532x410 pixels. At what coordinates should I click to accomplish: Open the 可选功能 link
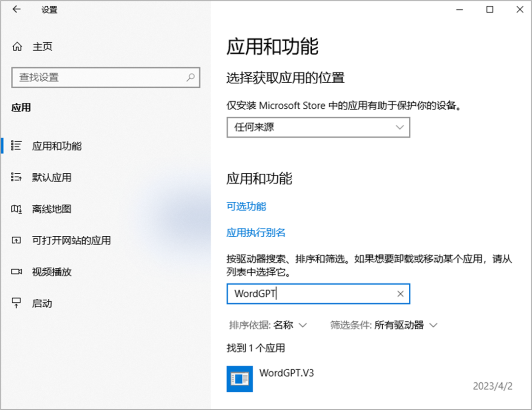coord(246,206)
